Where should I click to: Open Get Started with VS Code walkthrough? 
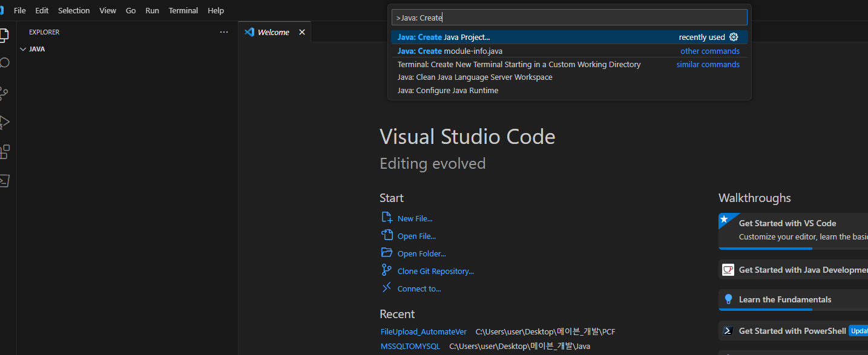coord(794,230)
